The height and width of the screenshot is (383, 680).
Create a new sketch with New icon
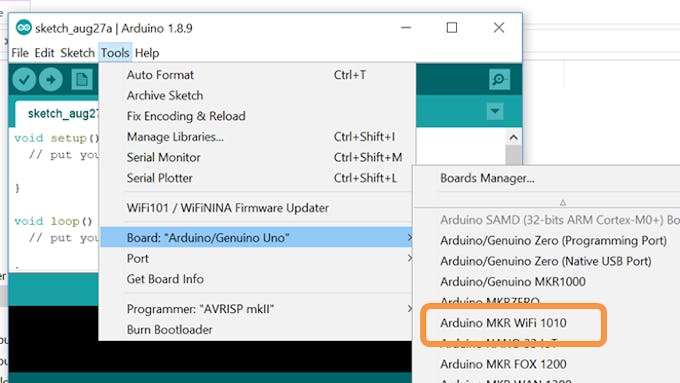point(82,79)
